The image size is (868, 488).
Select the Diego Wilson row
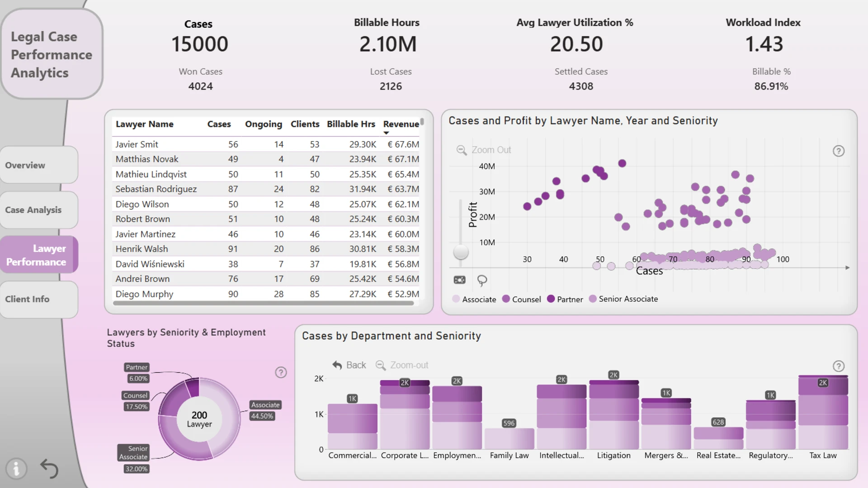[266, 204]
